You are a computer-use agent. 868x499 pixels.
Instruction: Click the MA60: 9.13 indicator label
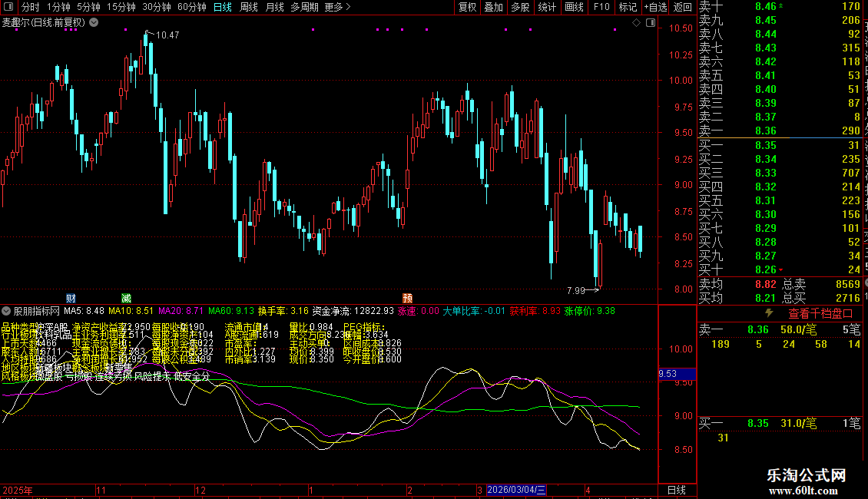(x=231, y=311)
